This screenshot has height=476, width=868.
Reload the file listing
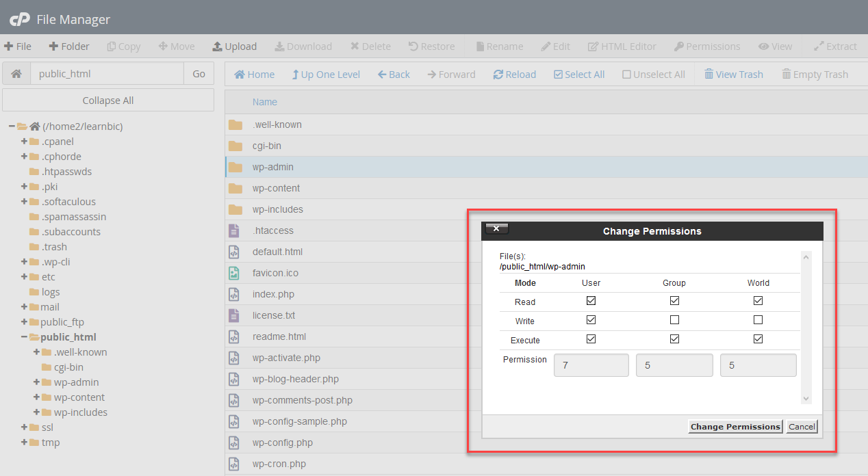pos(515,75)
